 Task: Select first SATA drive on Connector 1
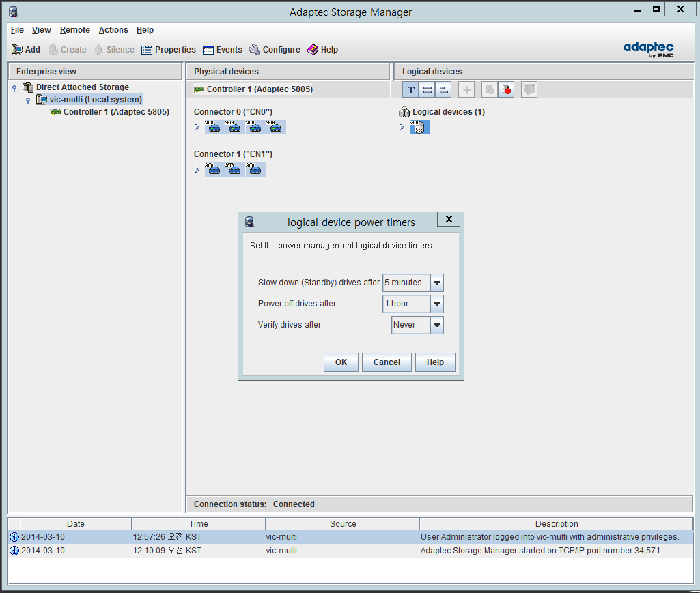[x=214, y=169]
